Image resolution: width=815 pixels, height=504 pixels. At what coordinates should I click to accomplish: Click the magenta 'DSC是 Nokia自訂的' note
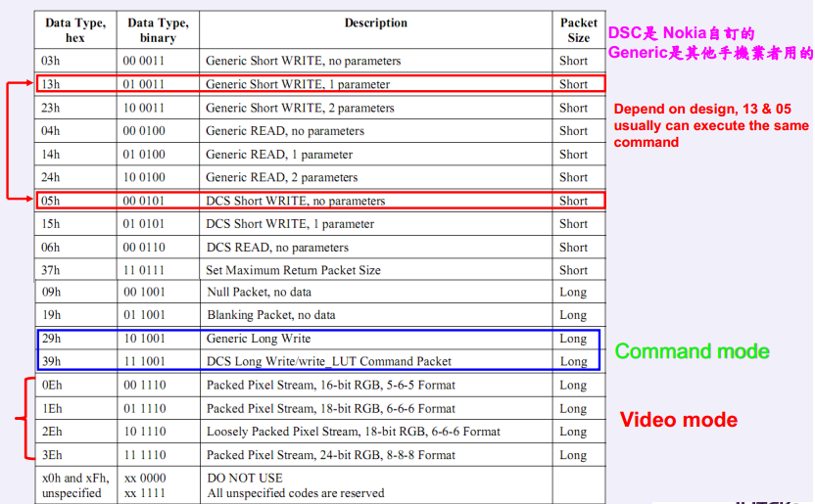click(x=682, y=33)
